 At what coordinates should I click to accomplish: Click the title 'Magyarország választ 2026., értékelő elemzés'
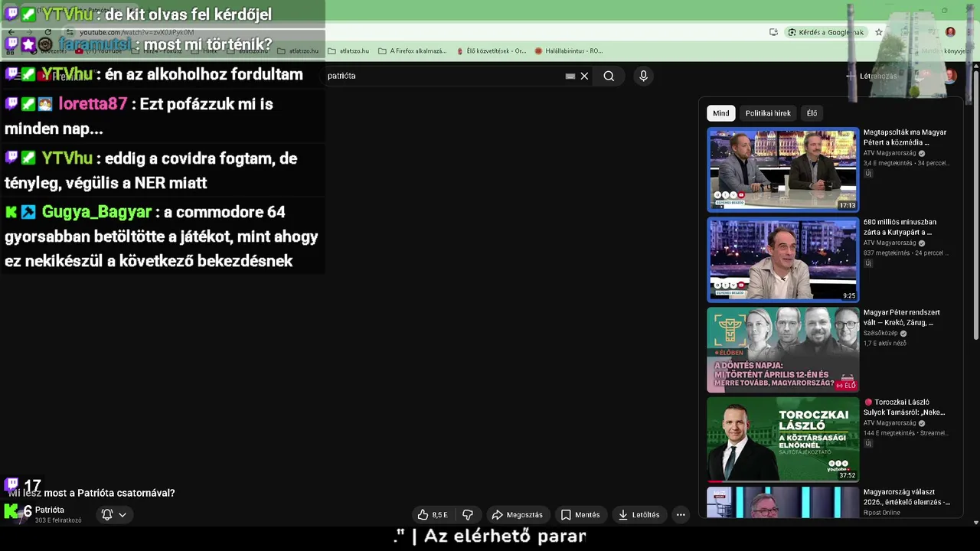(906, 497)
